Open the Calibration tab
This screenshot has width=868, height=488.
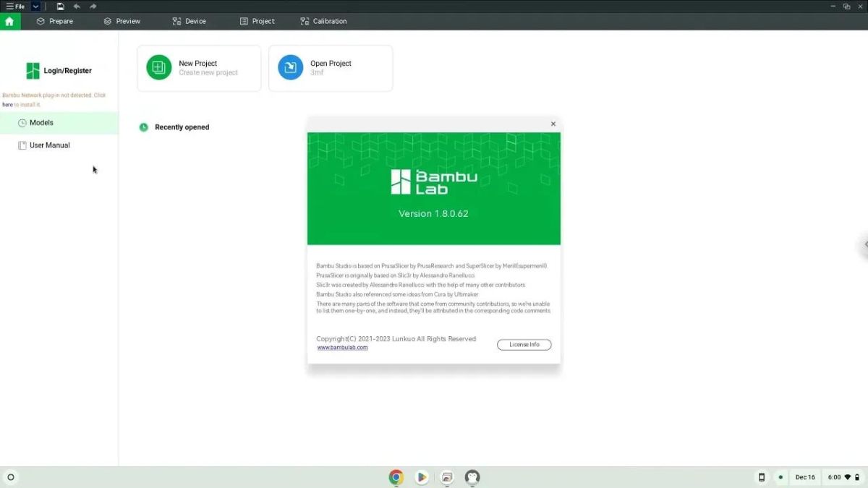click(x=323, y=21)
